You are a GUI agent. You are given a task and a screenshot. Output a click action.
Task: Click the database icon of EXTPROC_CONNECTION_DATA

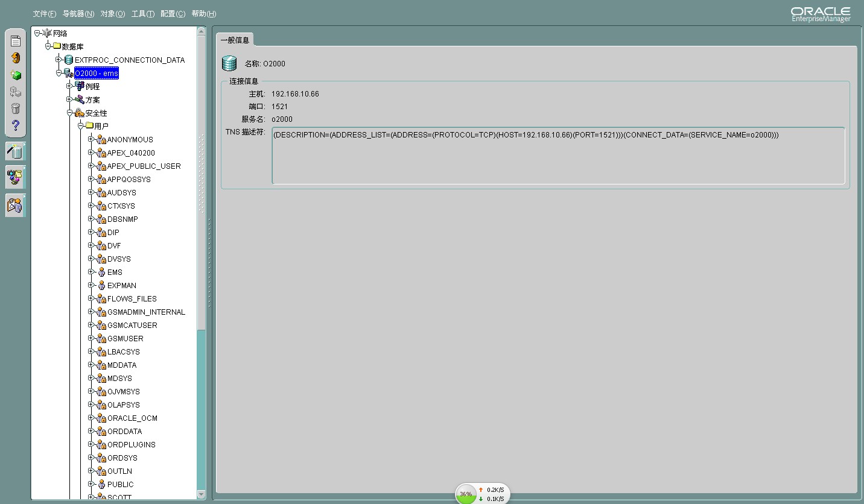click(x=69, y=60)
